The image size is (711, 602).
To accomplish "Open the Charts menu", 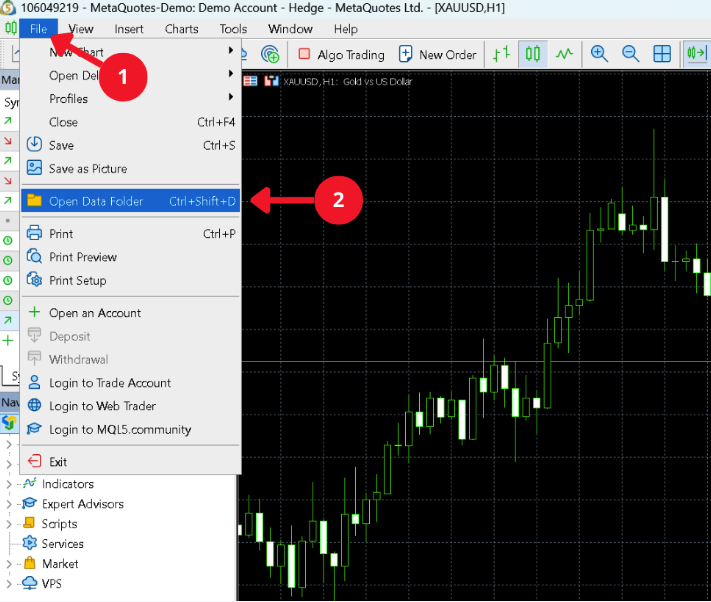I will (x=181, y=29).
